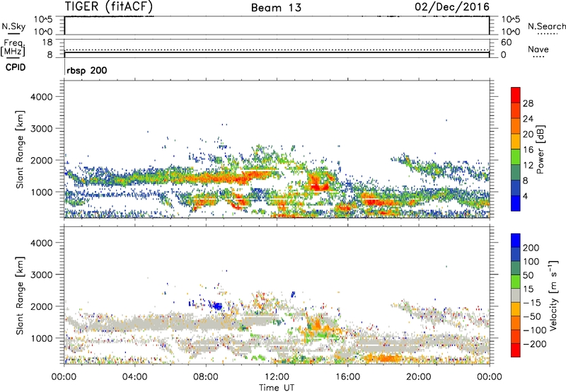
Task: Click Slant Range [km] label of power panel
Action: point(20,149)
